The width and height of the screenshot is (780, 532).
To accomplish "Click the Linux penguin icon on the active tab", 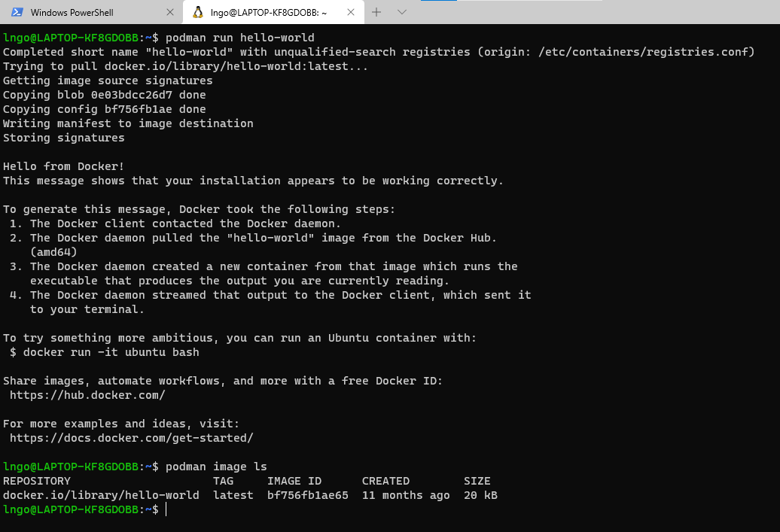I will pyautogui.click(x=198, y=12).
